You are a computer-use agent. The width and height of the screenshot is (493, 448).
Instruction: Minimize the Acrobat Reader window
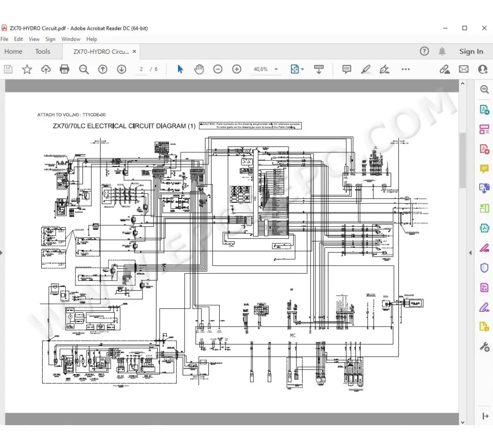445,28
